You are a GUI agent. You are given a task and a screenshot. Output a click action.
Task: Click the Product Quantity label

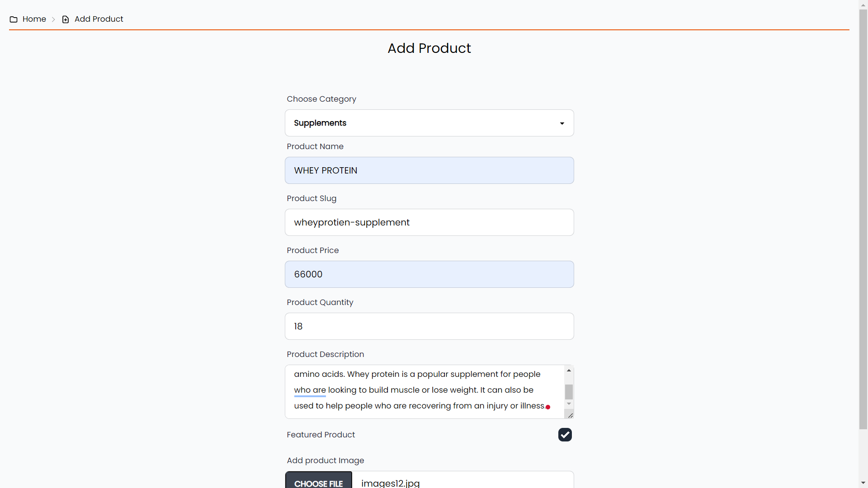pos(320,302)
